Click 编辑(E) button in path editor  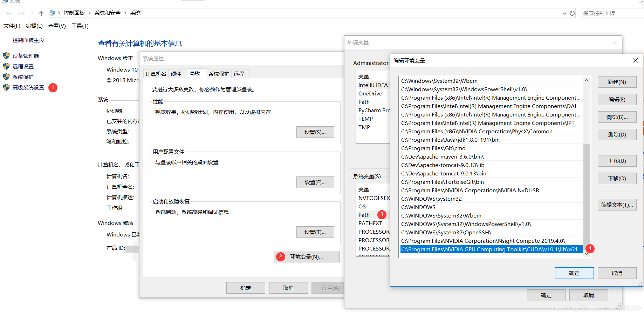[617, 100]
